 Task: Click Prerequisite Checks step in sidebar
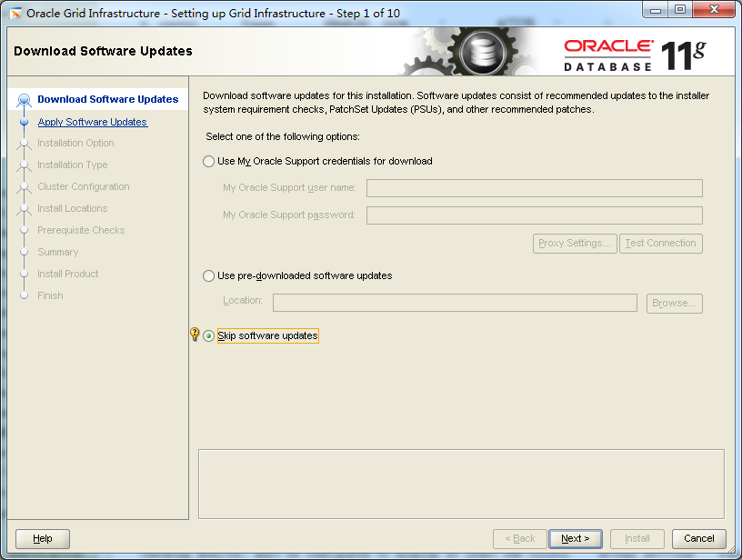click(x=81, y=230)
